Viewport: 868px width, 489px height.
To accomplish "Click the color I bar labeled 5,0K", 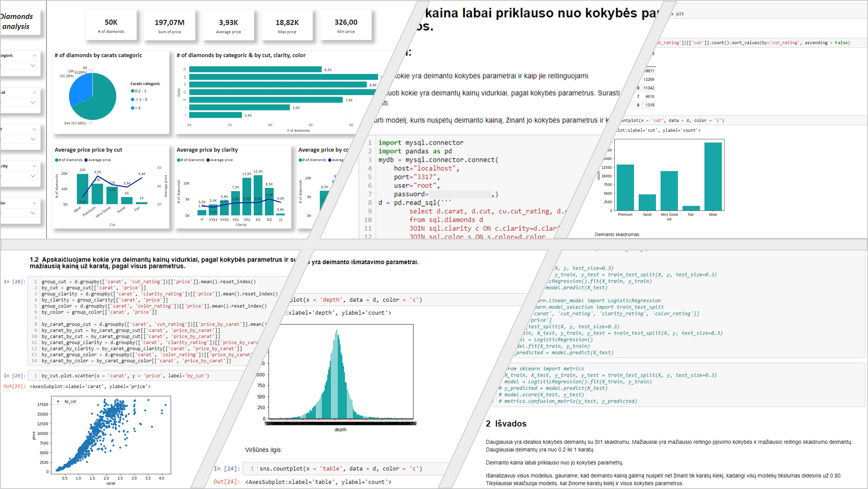I will (240, 108).
